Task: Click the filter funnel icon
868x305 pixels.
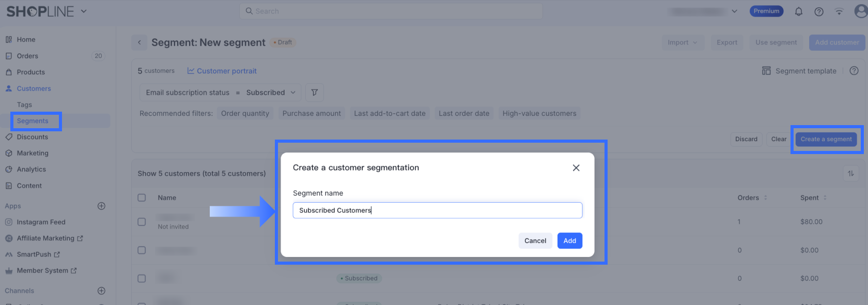Action: [x=314, y=93]
